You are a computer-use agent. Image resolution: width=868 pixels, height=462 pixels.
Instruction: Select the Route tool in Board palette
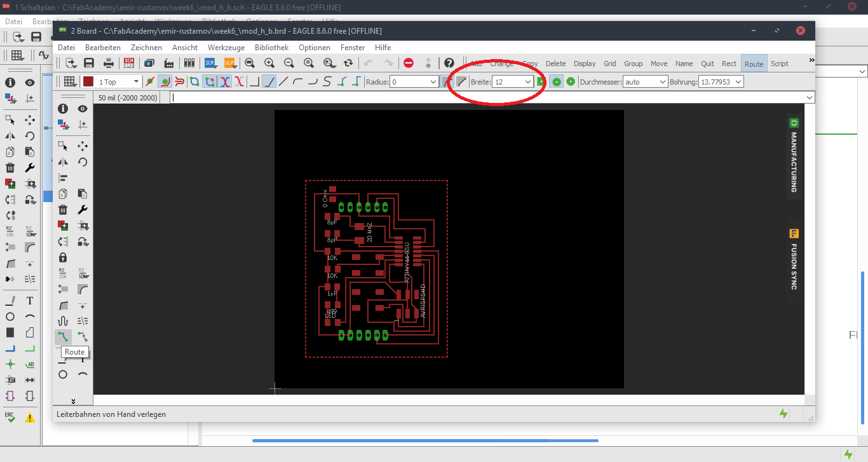pos(63,337)
